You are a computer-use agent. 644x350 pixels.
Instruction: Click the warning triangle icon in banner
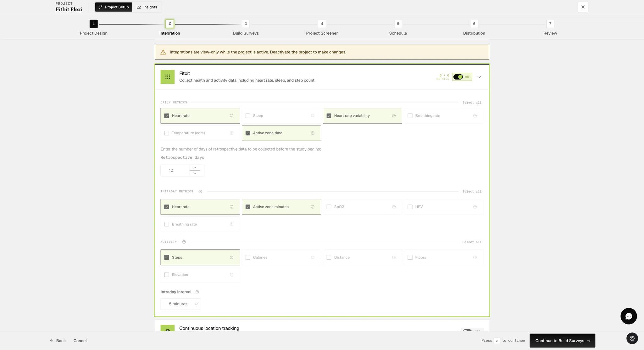pos(163,52)
